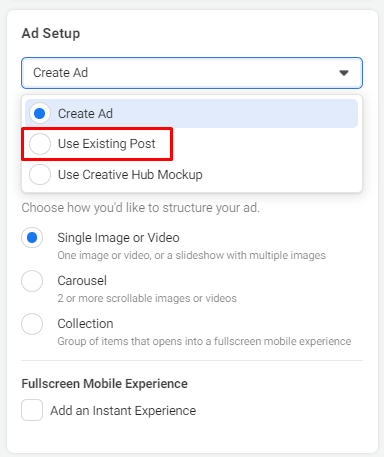The image size is (384, 457).
Task: Click the Fullscreen Mobile Experience heading
Action: [x=104, y=384]
